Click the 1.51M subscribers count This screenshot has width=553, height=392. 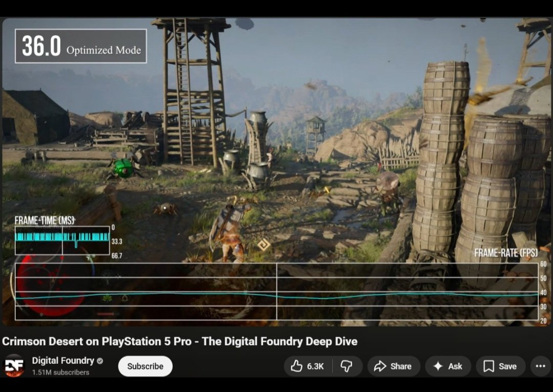tap(60, 372)
